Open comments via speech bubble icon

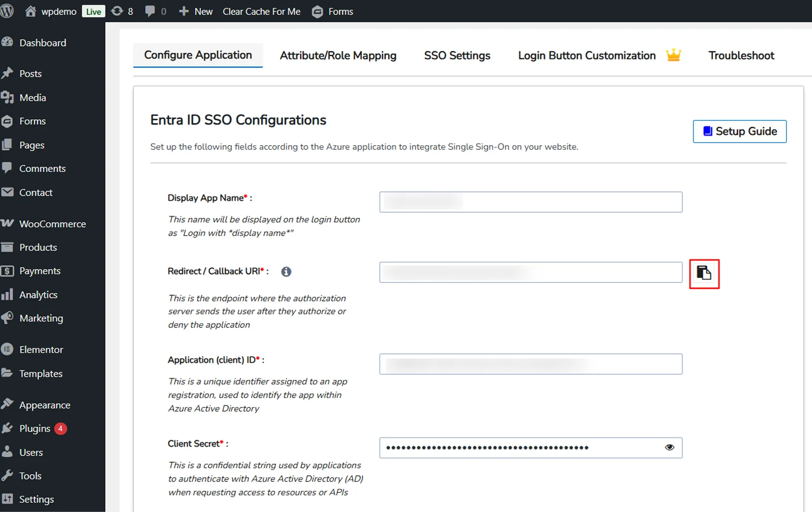coord(150,11)
